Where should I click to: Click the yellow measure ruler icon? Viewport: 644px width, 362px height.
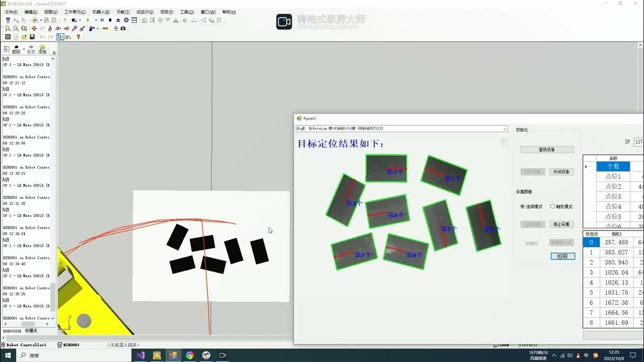[x=105, y=28]
